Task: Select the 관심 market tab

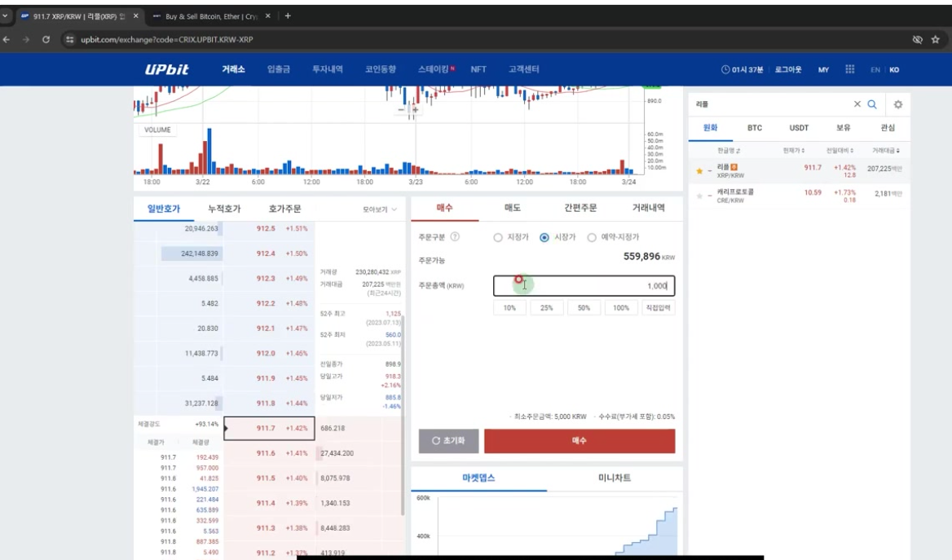Action: click(888, 128)
